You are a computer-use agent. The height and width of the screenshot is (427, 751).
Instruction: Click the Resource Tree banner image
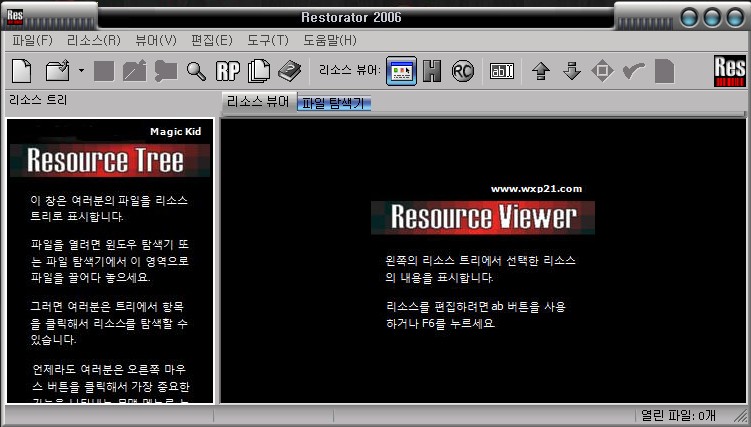point(110,160)
